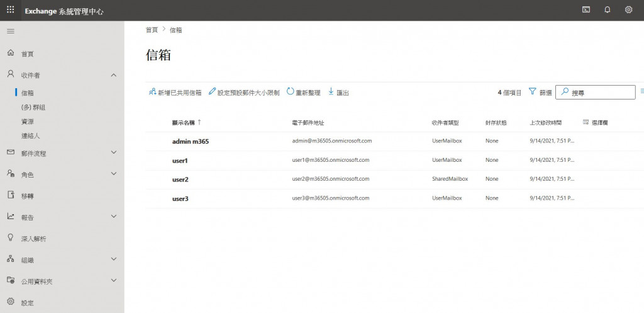Open the settings gear in header
Image resolution: width=644 pixels, height=313 pixels.
coord(628,10)
